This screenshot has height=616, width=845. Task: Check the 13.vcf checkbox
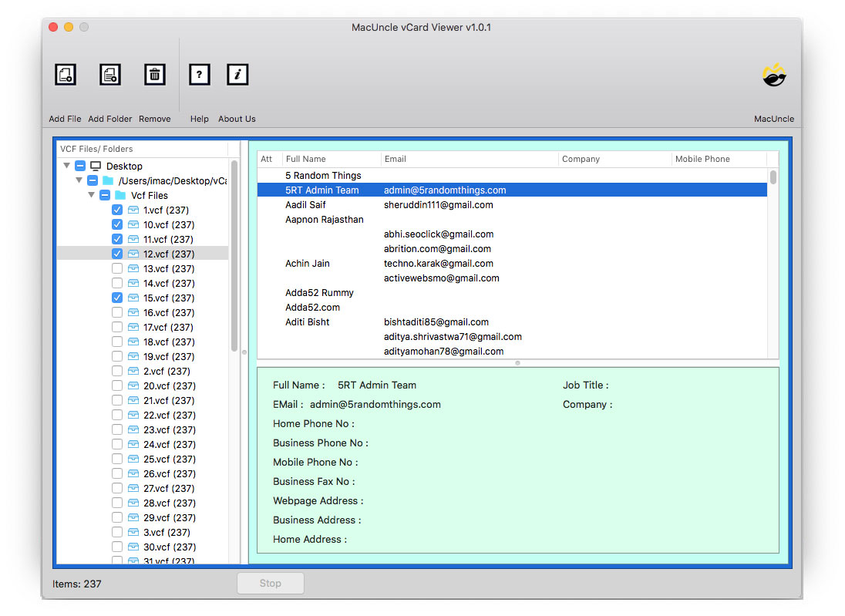(x=117, y=268)
